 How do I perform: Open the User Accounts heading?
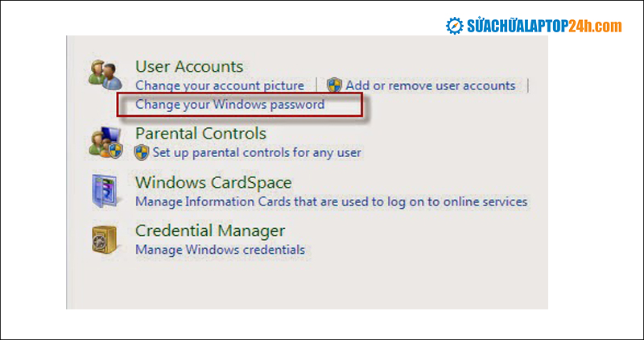point(189,67)
